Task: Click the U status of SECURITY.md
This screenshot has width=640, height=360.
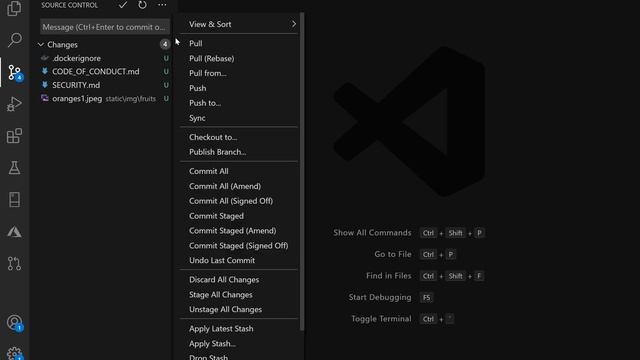Action: click(x=166, y=85)
